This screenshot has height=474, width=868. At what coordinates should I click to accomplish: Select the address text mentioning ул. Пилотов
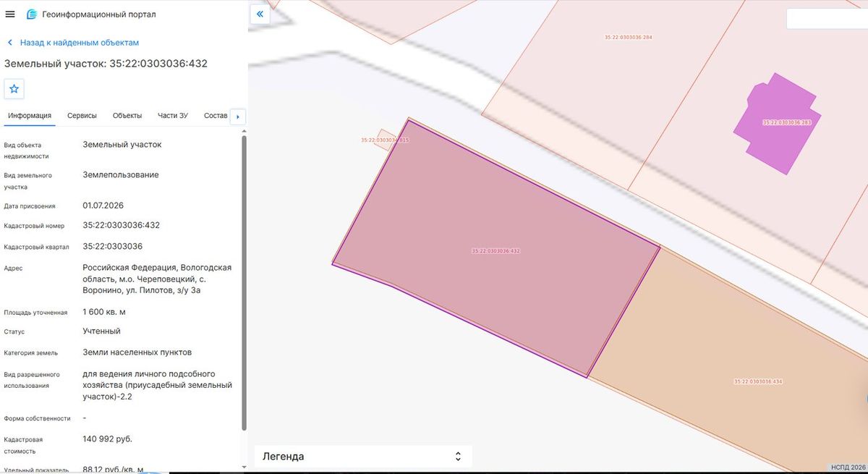(158, 279)
